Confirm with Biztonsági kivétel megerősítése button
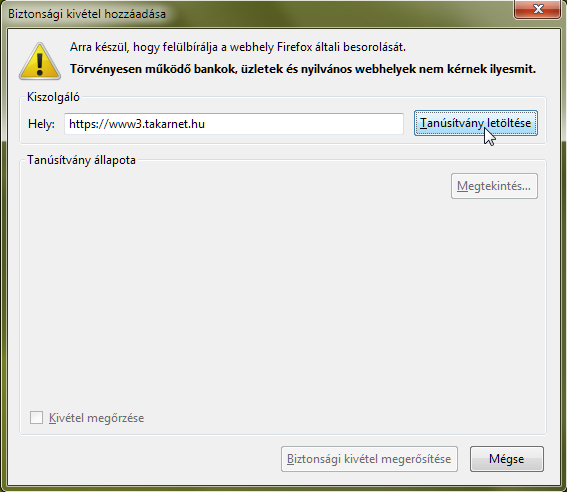The image size is (567, 492). click(369, 459)
